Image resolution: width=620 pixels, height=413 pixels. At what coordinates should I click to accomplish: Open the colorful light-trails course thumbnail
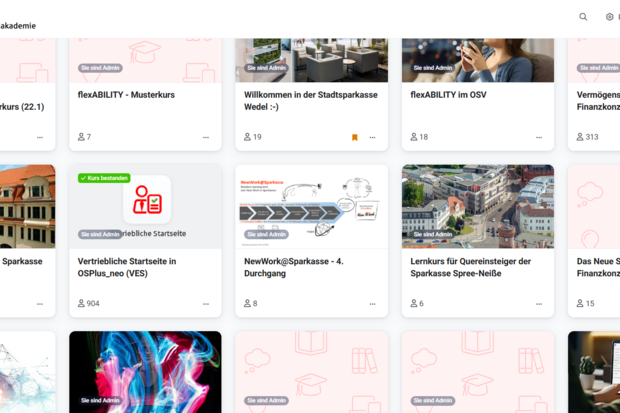(146, 372)
